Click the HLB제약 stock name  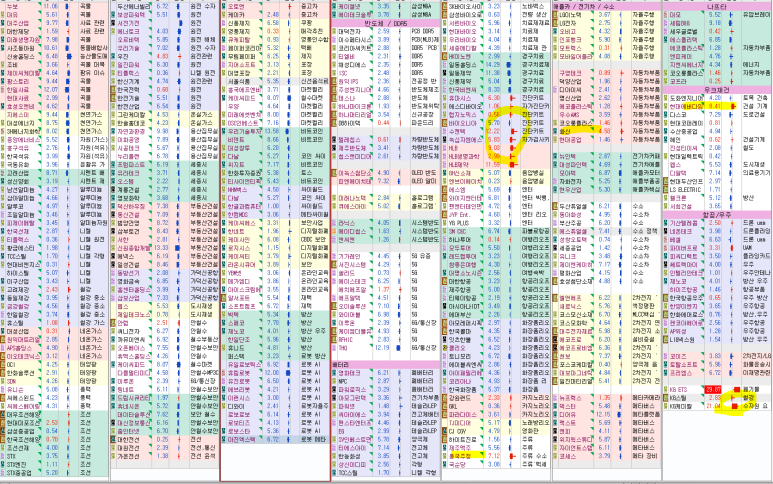[459, 165]
